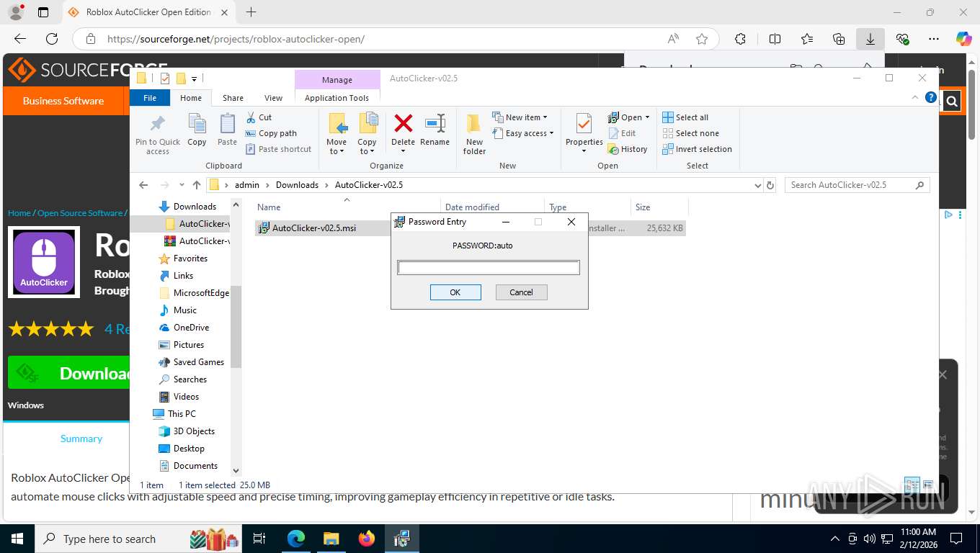
Task: Open Windows Start menu
Action: click(x=17, y=539)
